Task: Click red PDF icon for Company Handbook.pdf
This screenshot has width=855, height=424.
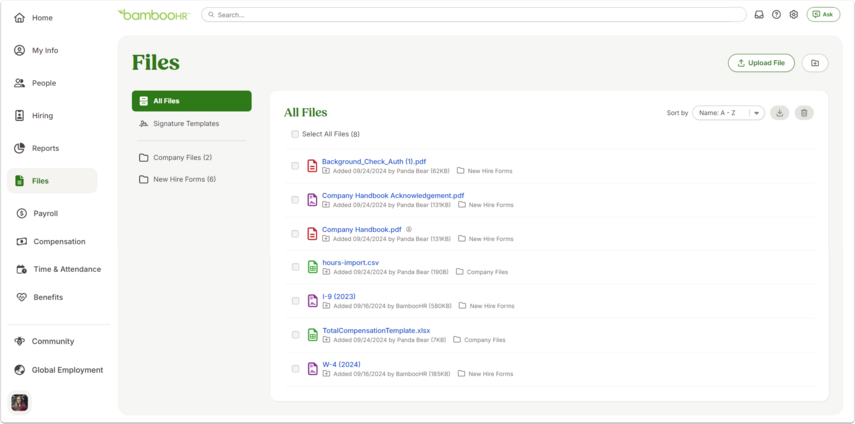Action: (312, 234)
